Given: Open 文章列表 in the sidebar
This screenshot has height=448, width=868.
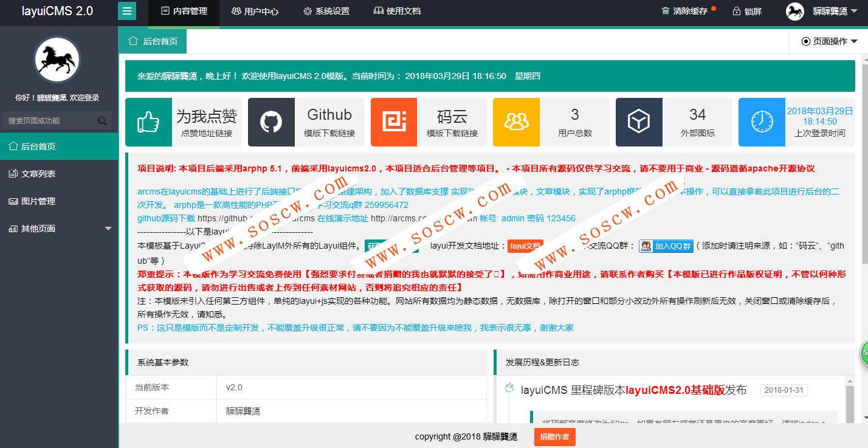Looking at the screenshot, I should click(x=59, y=174).
